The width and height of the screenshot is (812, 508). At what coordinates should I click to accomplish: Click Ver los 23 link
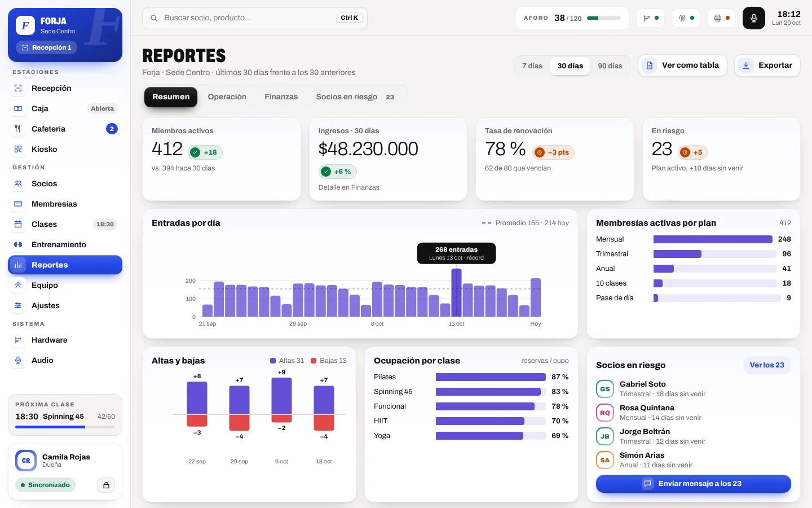767,365
